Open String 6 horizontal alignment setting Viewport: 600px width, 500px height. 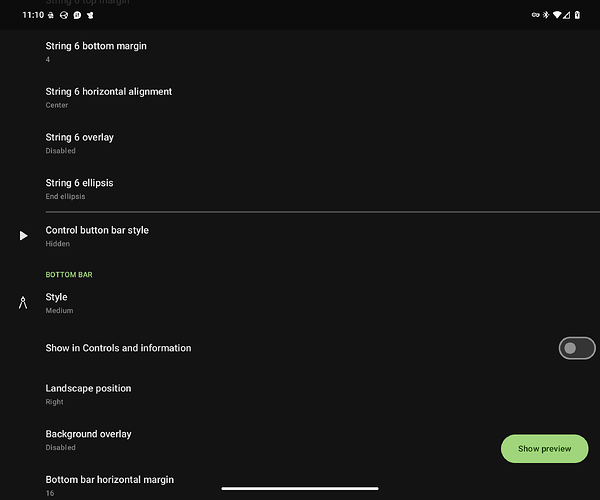pos(300,98)
